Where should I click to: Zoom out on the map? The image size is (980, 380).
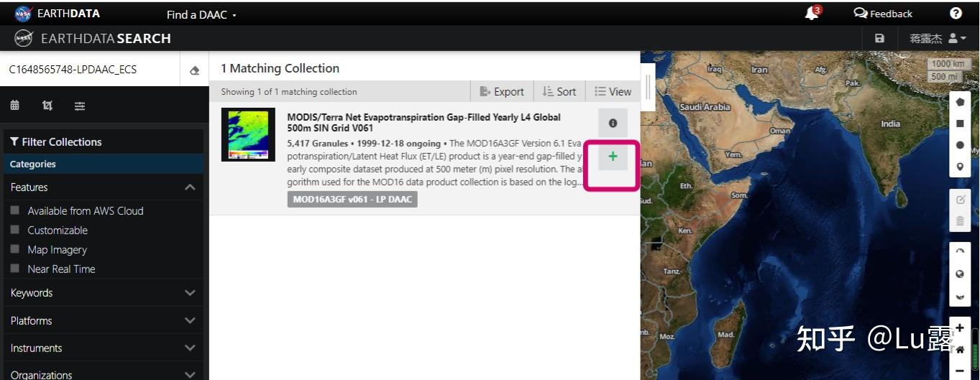pyautogui.click(x=960, y=370)
